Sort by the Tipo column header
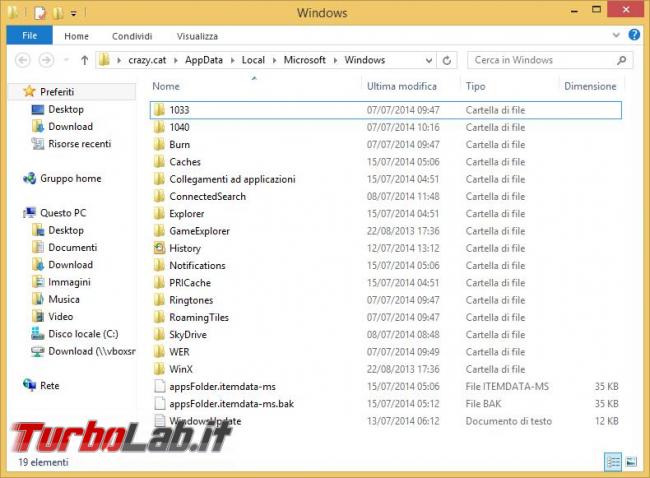650x478 pixels. coord(475,86)
